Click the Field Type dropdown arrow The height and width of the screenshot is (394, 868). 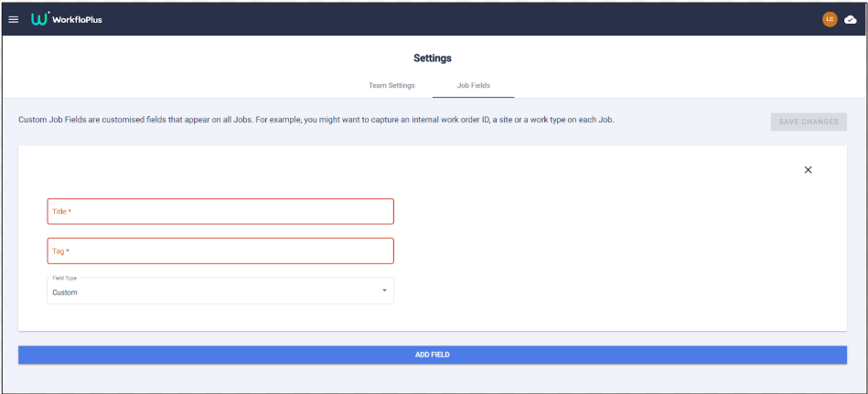click(384, 291)
